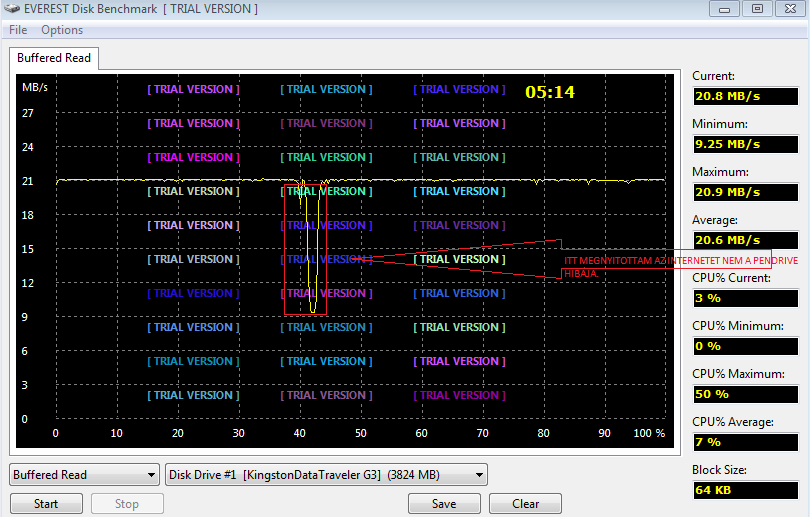
Task: Open the Disk Drive #1 KingstonDataTraveler dropdown
Action: (326, 475)
